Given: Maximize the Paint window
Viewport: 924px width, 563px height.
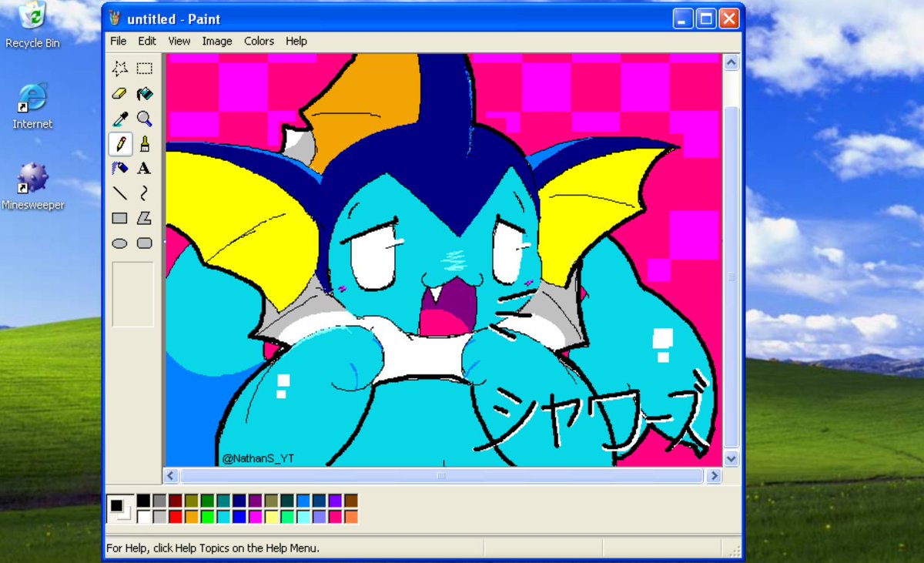Looking at the screenshot, I should (706, 18).
